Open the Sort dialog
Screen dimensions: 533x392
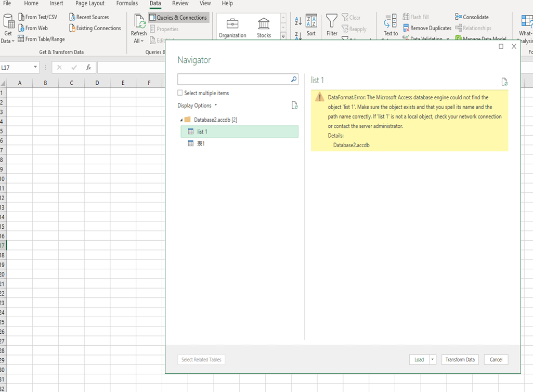click(311, 25)
